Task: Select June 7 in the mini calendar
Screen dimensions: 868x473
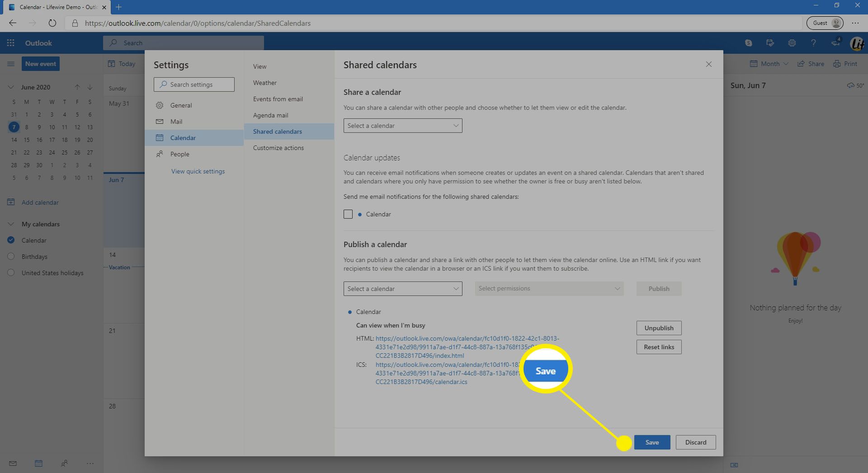Action: pyautogui.click(x=14, y=127)
